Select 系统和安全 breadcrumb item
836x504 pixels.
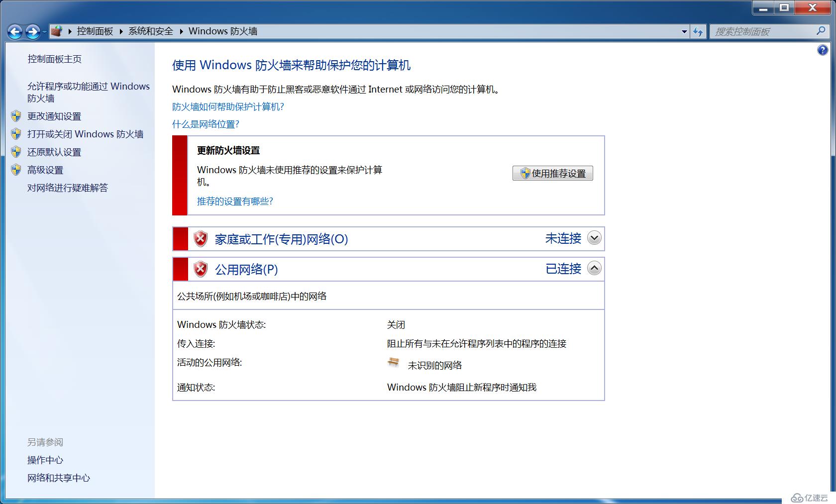pyautogui.click(x=151, y=31)
